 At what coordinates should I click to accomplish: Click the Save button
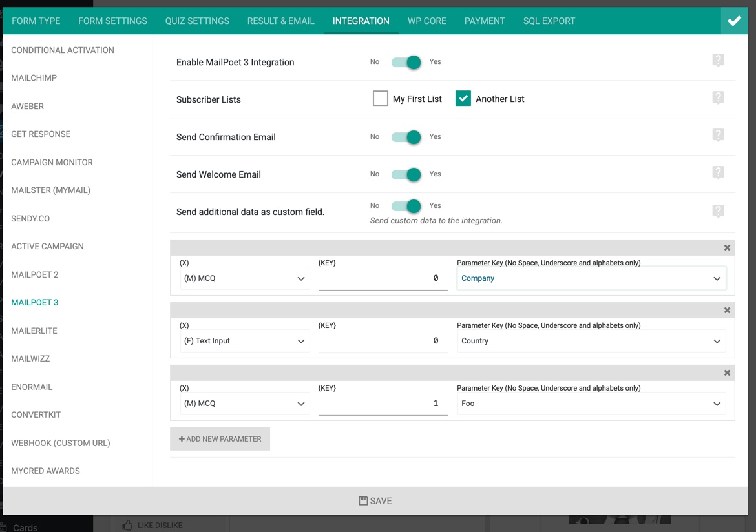[375, 501]
